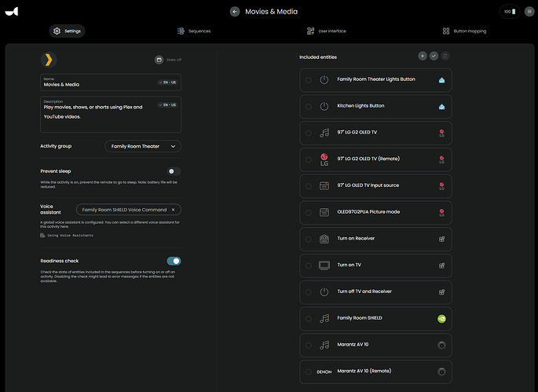Click macro badge on Turn on TV row
Viewport: 538px width, 392px height.
click(x=442, y=266)
